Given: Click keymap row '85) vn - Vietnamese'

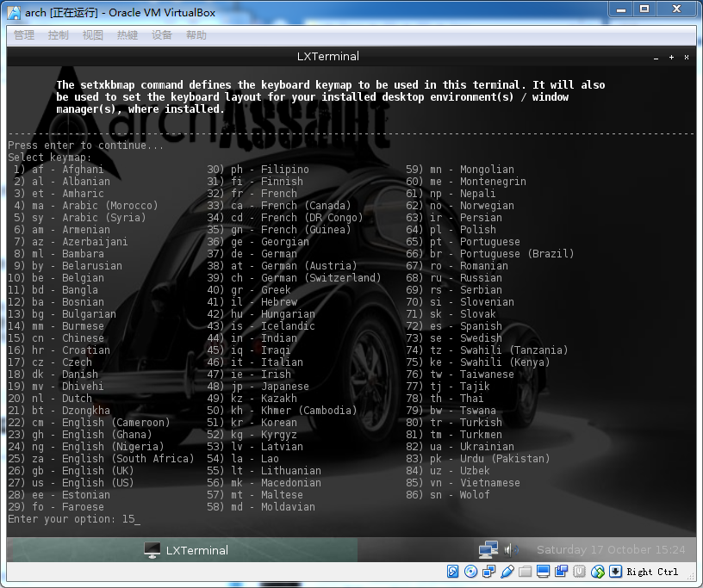Looking at the screenshot, I should (x=463, y=483).
